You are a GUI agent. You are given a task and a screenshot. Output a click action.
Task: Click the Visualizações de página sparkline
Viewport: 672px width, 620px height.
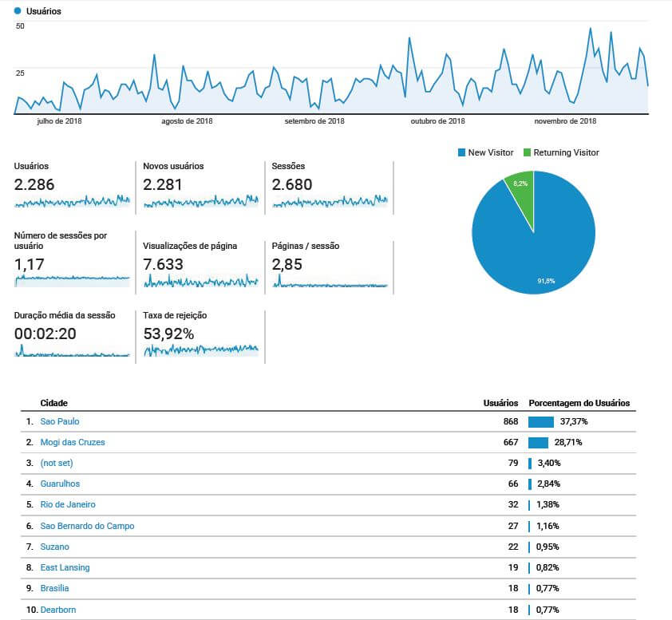200,282
